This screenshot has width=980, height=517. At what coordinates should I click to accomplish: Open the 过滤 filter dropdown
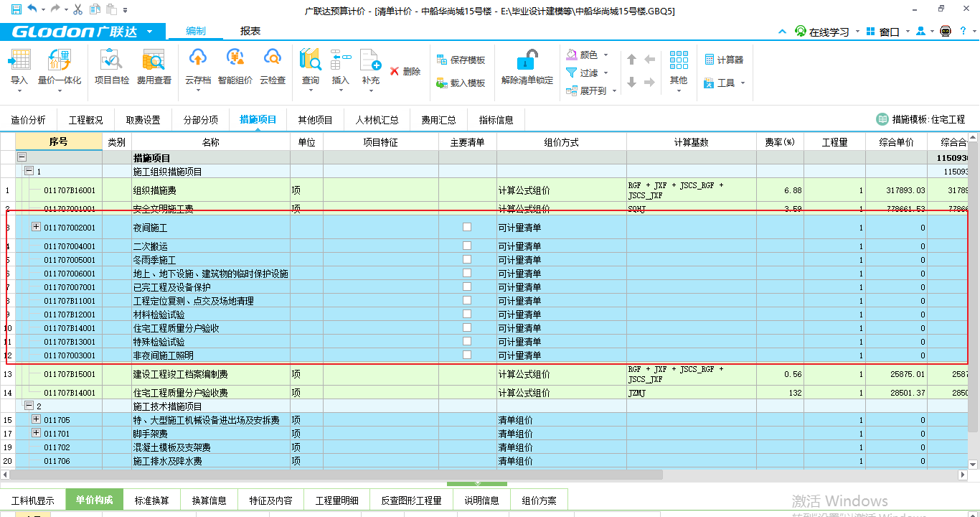(x=587, y=73)
